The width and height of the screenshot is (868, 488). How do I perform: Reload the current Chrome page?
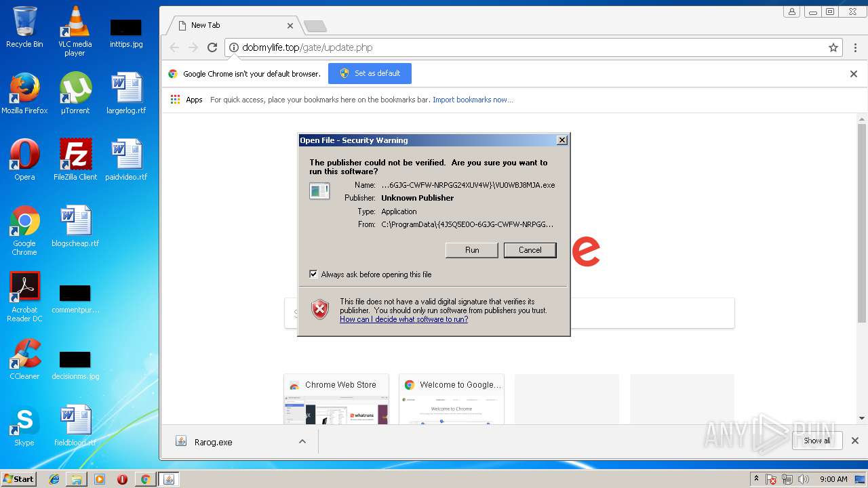pos(212,47)
